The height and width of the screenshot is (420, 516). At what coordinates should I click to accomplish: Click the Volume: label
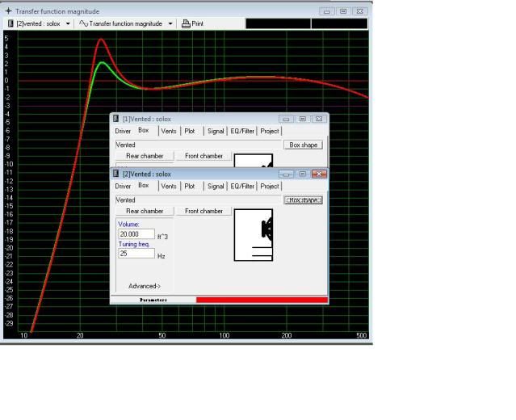point(128,225)
